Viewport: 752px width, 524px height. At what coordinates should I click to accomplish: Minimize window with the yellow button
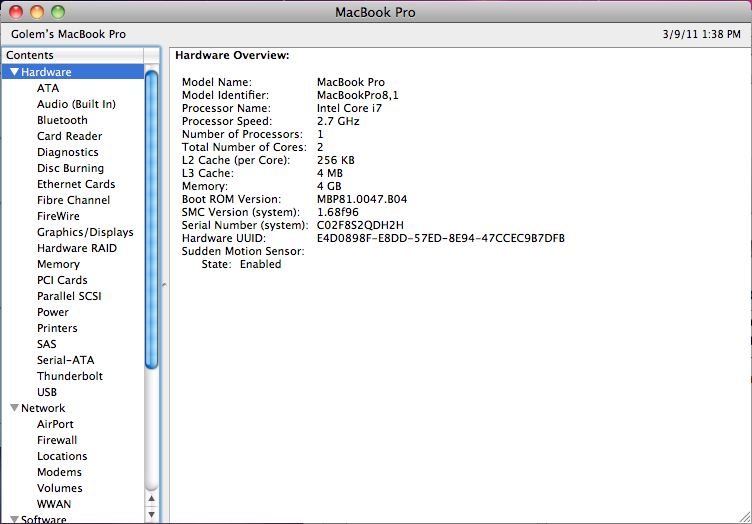tap(37, 12)
